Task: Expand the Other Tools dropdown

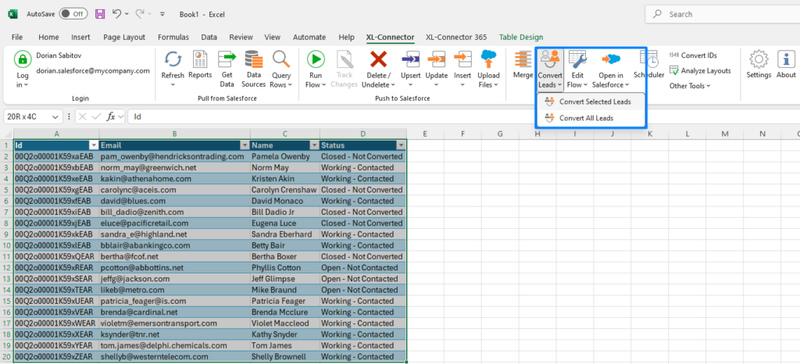Action: (690, 86)
